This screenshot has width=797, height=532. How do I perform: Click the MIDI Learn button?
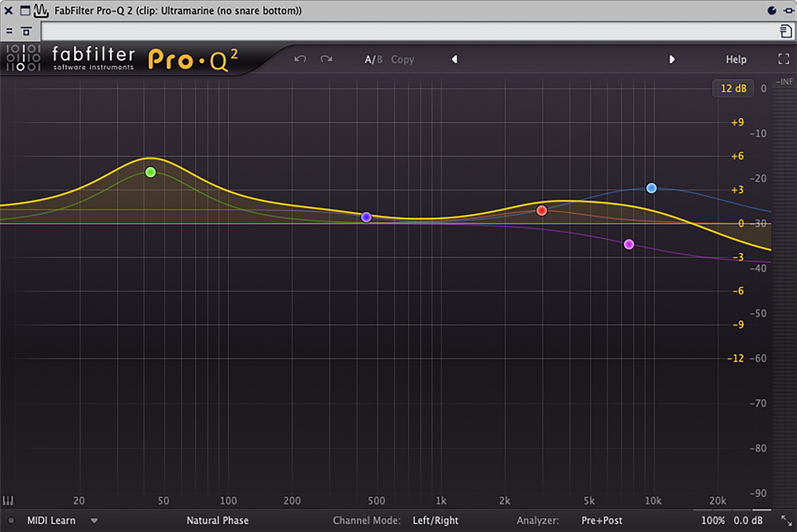(52, 521)
